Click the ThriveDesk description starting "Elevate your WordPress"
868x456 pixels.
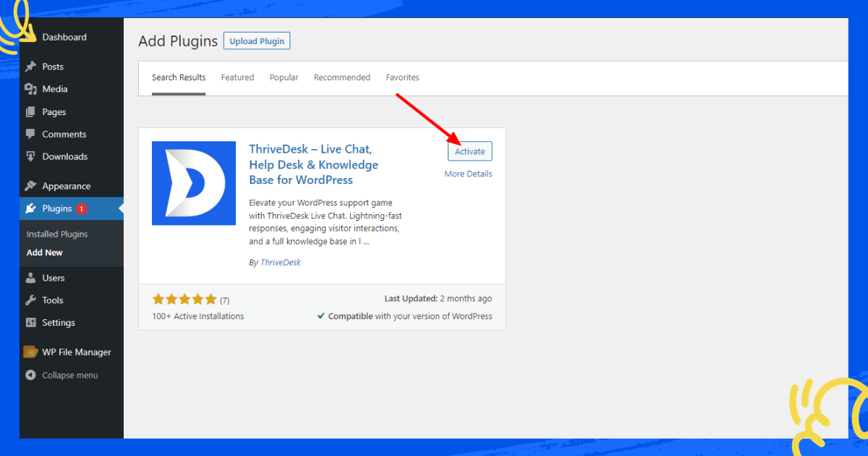click(x=325, y=222)
